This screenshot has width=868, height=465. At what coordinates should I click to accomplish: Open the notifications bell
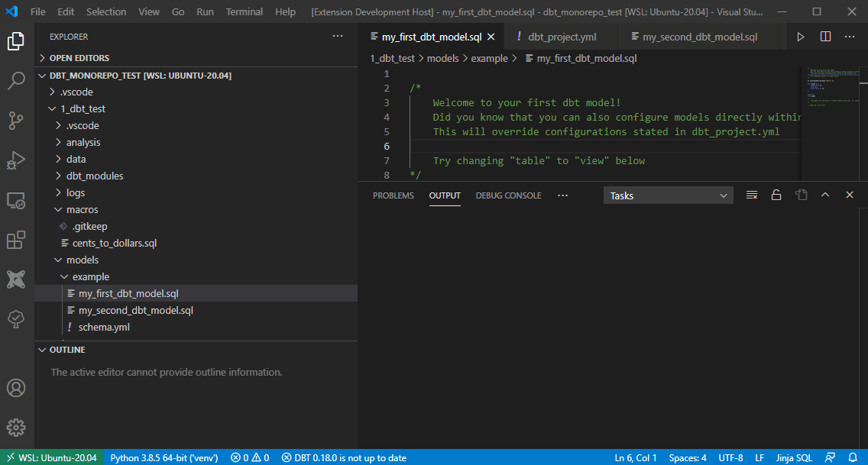point(853,458)
